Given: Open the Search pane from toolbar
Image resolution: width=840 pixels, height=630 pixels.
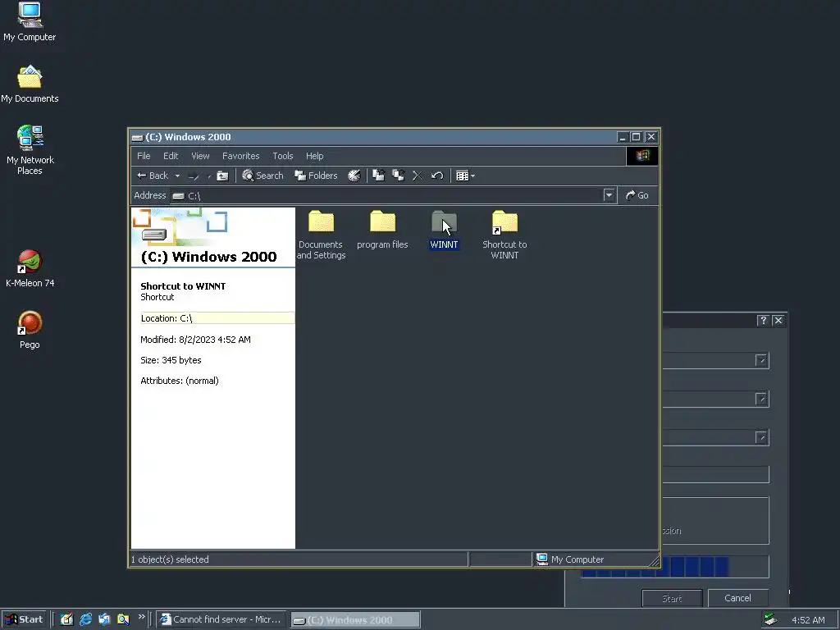Looking at the screenshot, I should tap(262, 176).
